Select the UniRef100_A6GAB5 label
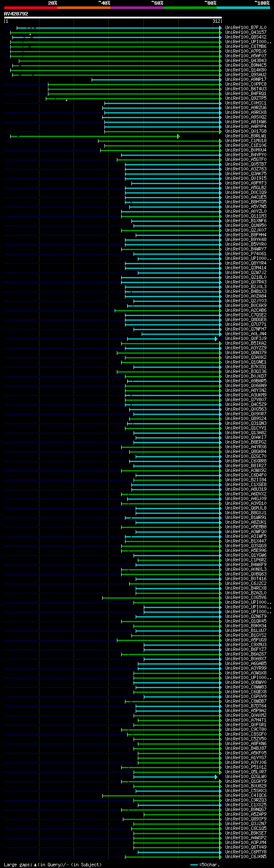The image size is (274, 868). (x=246, y=663)
